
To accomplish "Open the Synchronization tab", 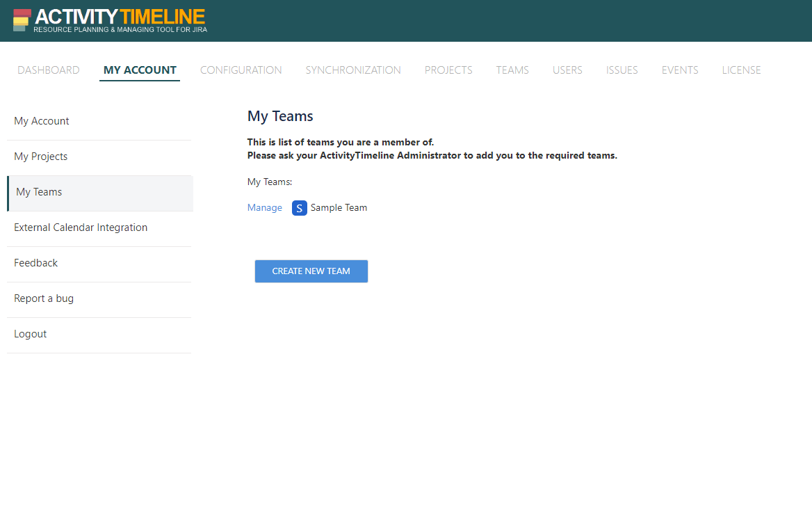I will coord(353,70).
